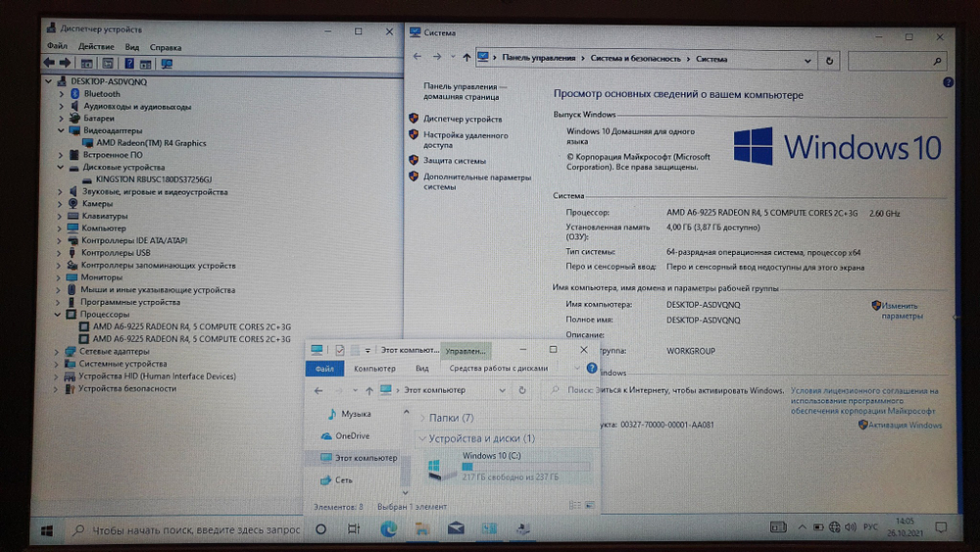Open Microsoft Edge from taskbar

coord(388,529)
